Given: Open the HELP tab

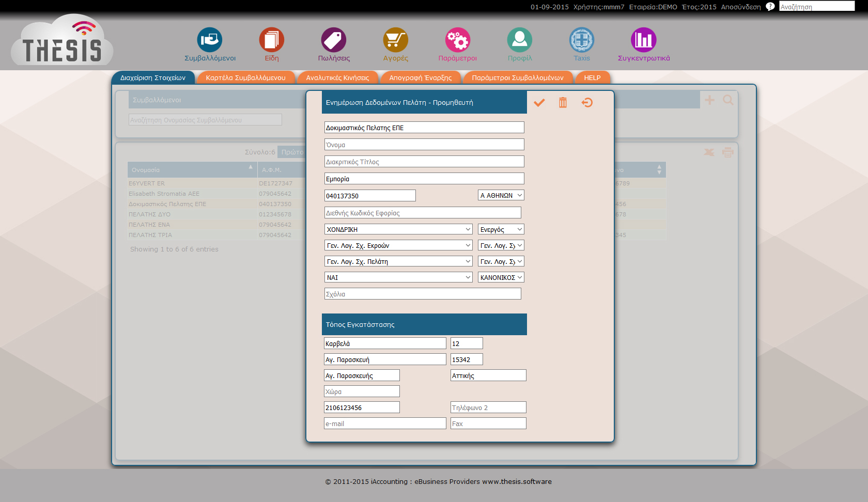Looking at the screenshot, I should coord(592,78).
